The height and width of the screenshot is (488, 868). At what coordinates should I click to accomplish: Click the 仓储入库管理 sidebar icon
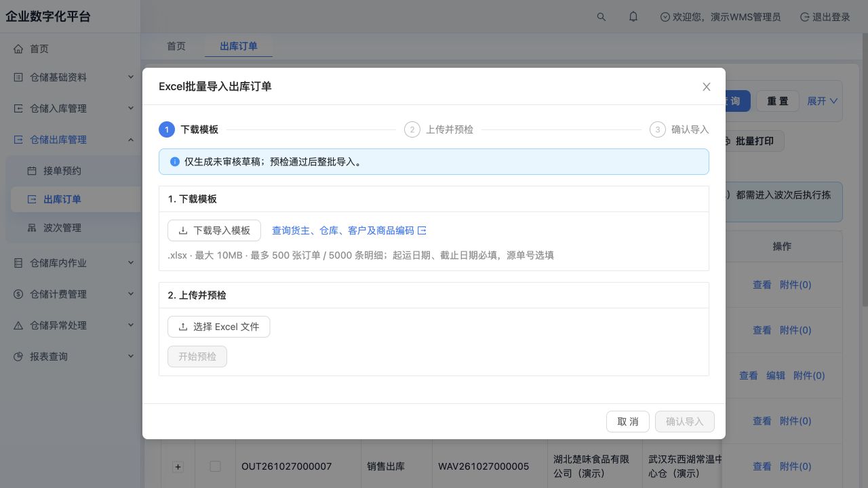click(18, 108)
